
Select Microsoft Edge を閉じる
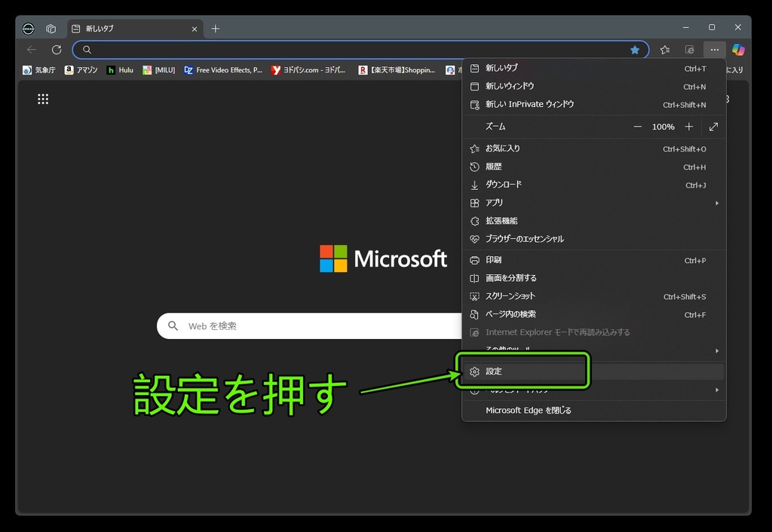pyautogui.click(x=593, y=411)
